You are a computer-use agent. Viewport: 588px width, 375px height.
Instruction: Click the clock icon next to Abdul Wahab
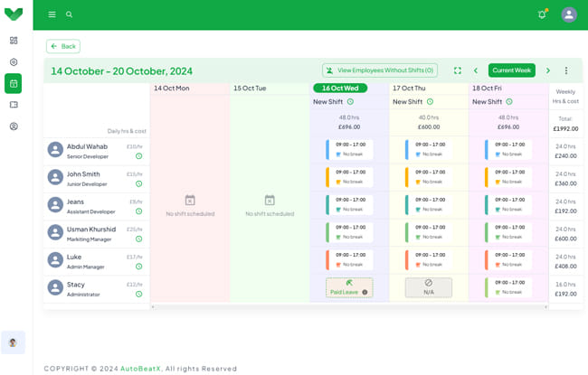click(138, 156)
